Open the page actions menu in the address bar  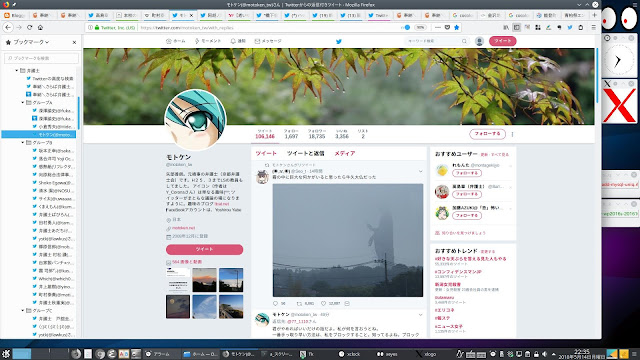coord(438,27)
